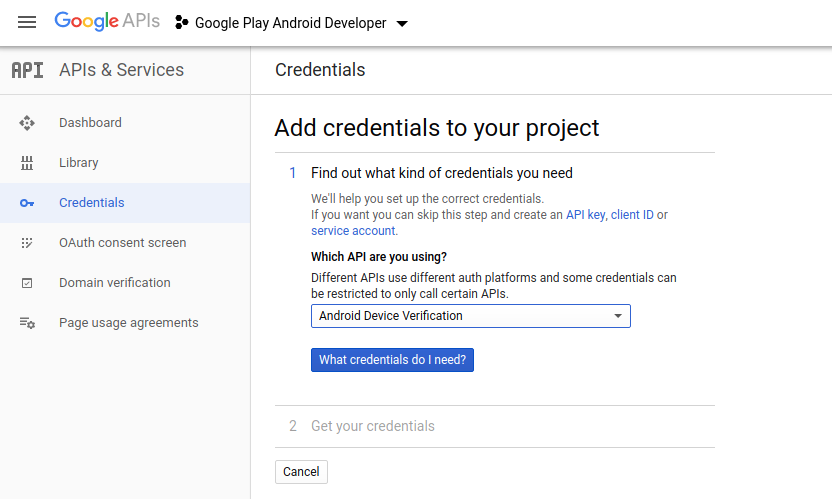832x499 pixels.
Task: Follow the API key link
Action: pyautogui.click(x=585, y=215)
